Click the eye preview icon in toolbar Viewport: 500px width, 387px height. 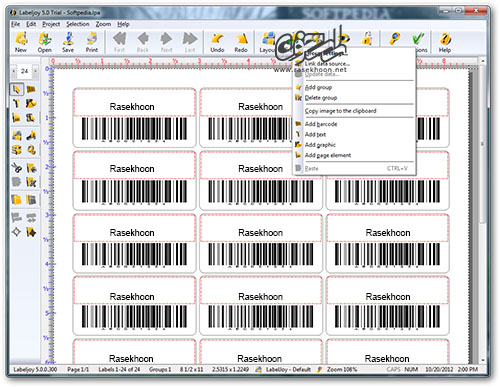coord(343,39)
